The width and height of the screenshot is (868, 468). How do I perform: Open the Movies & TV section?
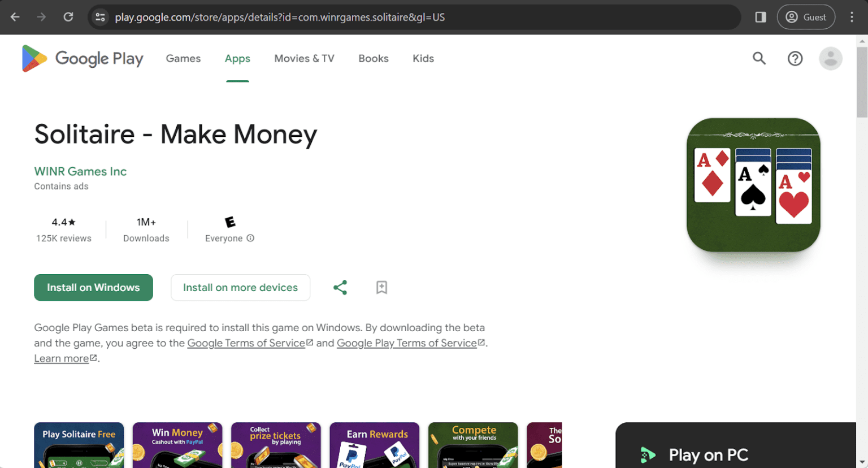tap(304, 58)
